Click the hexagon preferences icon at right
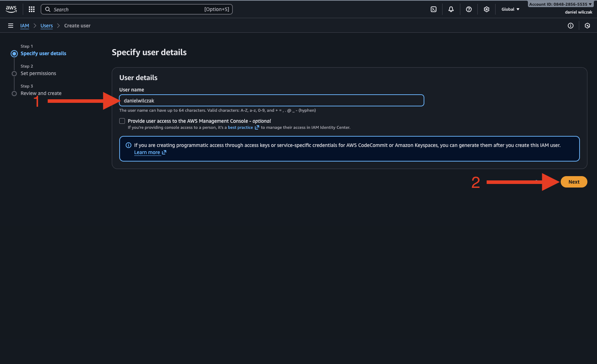Viewport: 597px width, 364px height. [x=587, y=26]
